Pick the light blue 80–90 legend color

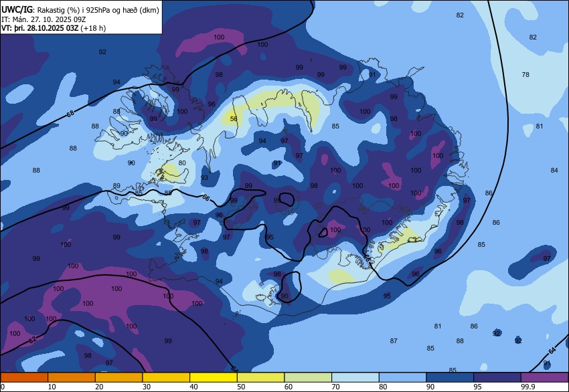(403, 377)
